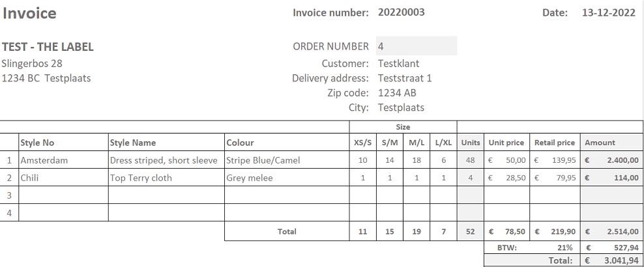
Task: Click the Grey melee colour cell
Action: click(287, 178)
